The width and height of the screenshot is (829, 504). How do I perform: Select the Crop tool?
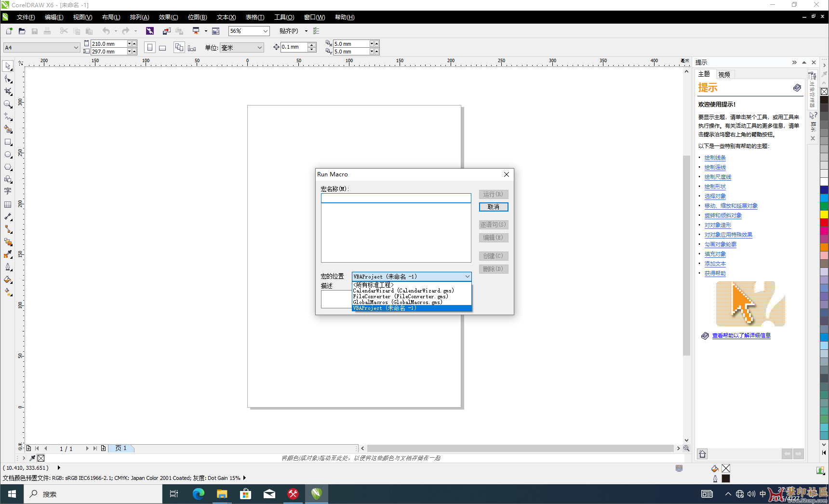click(8, 92)
